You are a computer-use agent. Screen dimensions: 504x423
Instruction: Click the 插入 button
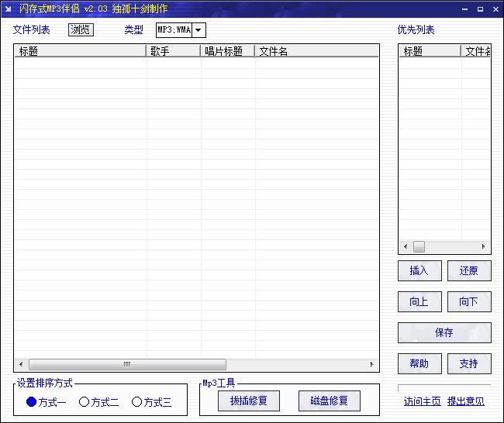click(419, 270)
